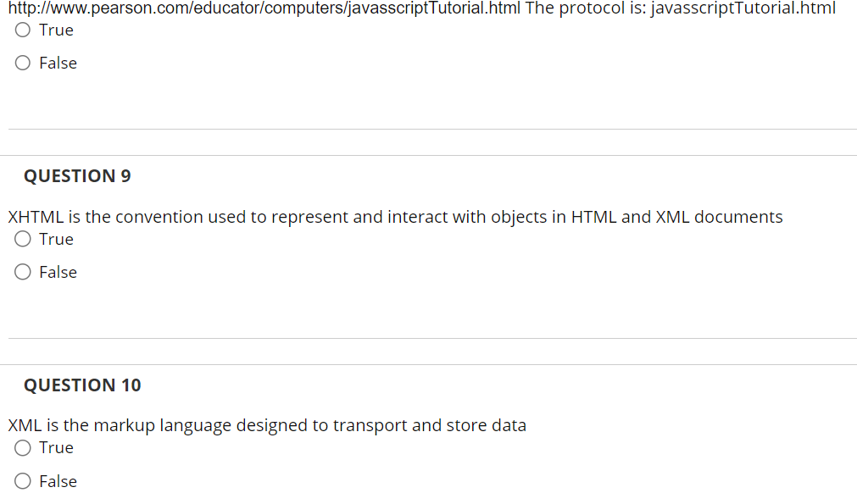Screen dimensions: 857x504
Task: Select False for the protocol question
Action: [22, 62]
